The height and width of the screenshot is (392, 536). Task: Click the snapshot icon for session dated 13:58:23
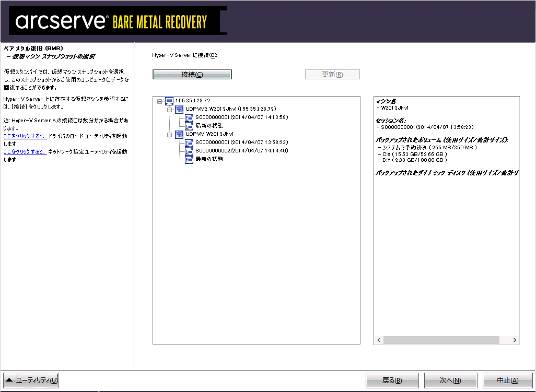(x=189, y=142)
